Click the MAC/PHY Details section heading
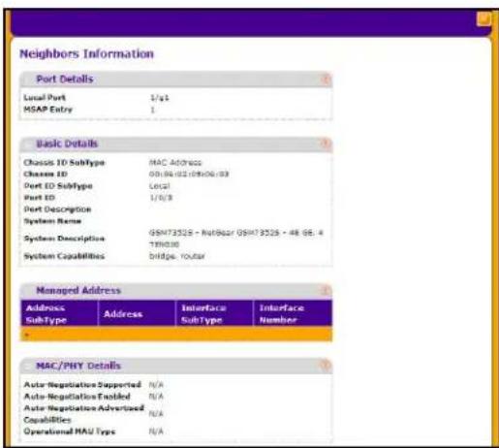 [x=78, y=366]
